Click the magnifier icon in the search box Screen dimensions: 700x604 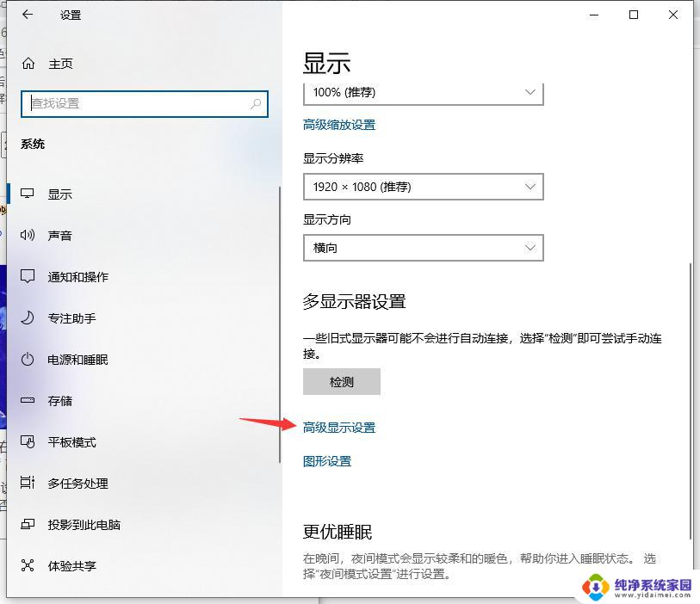click(256, 104)
